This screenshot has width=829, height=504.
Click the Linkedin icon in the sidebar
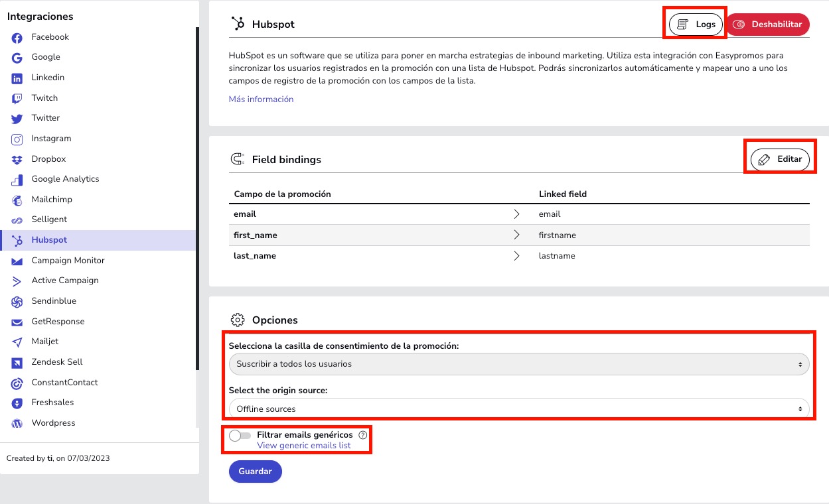[17, 78]
